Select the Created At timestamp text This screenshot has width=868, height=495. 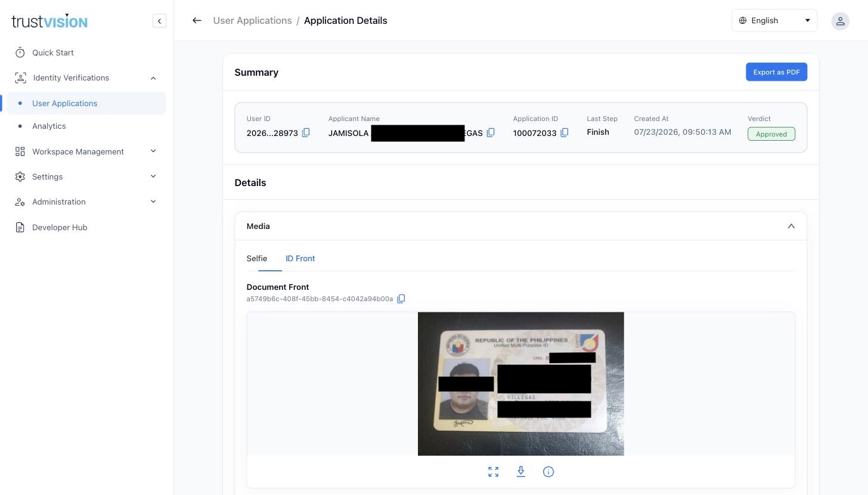pos(683,132)
